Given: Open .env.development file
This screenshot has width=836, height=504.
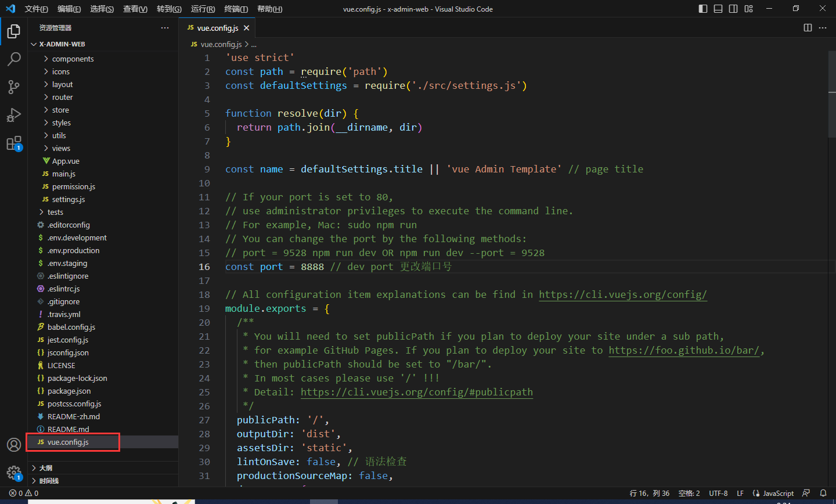Looking at the screenshot, I should (x=103, y=237).
